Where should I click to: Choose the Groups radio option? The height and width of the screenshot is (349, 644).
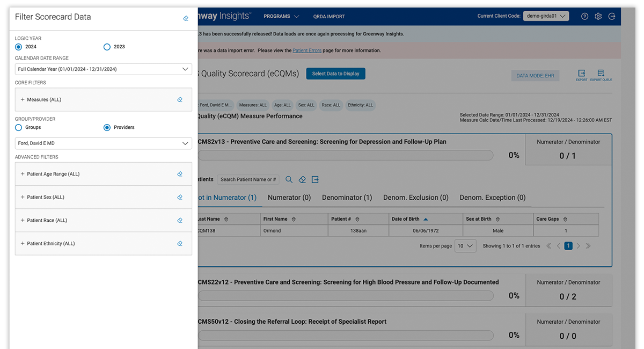click(19, 128)
